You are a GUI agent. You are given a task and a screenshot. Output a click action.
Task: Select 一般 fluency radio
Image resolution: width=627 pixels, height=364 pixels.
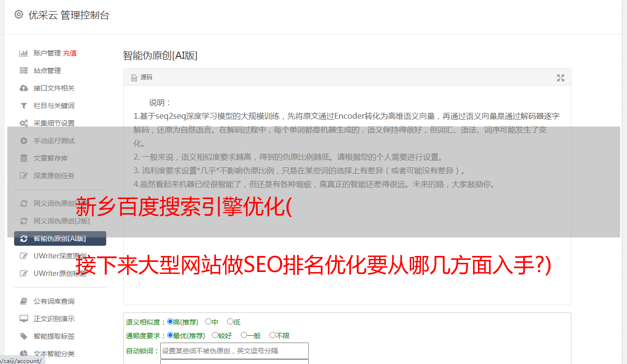pos(244,335)
